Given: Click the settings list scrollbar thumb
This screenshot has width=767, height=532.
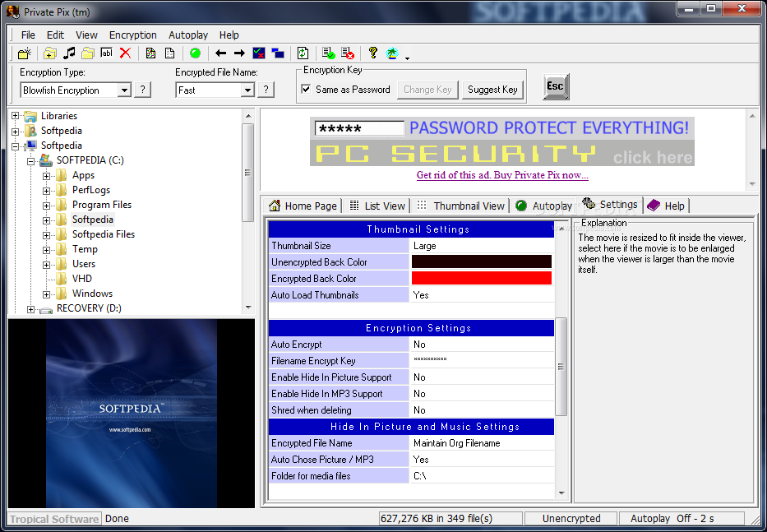Looking at the screenshot, I should 561,366.
